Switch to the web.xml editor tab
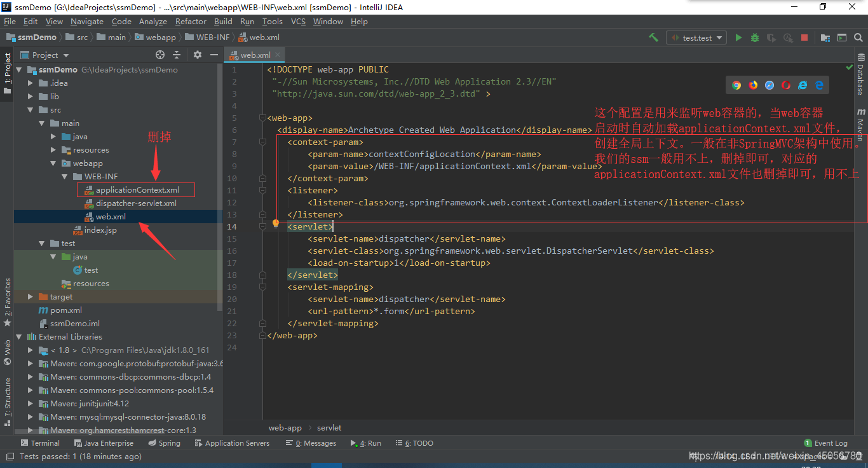Viewport: 868px width, 468px height. (255, 55)
